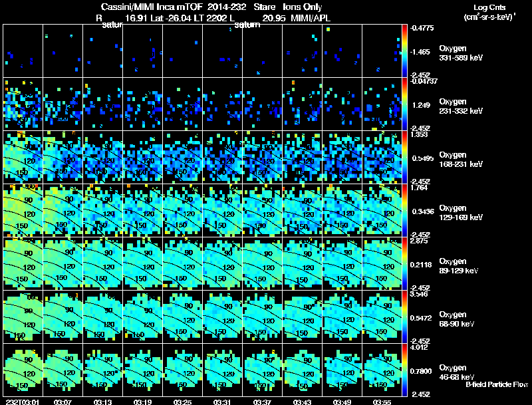Select the color scale next to 46-68 keV
This screenshot has width=532, height=405.
pos(405,370)
